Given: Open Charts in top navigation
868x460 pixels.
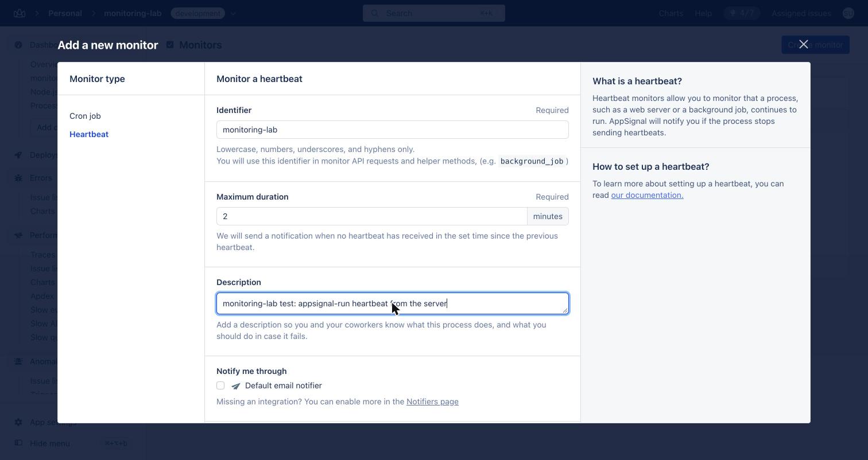Looking at the screenshot, I should tap(671, 13).
